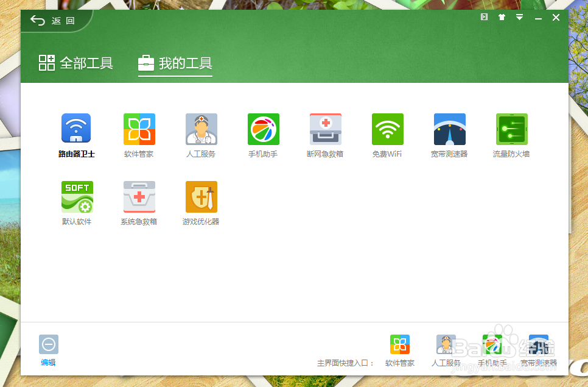Expand the main menu dropdown arrow
Viewport: 588px width, 387px height.
coord(519,17)
